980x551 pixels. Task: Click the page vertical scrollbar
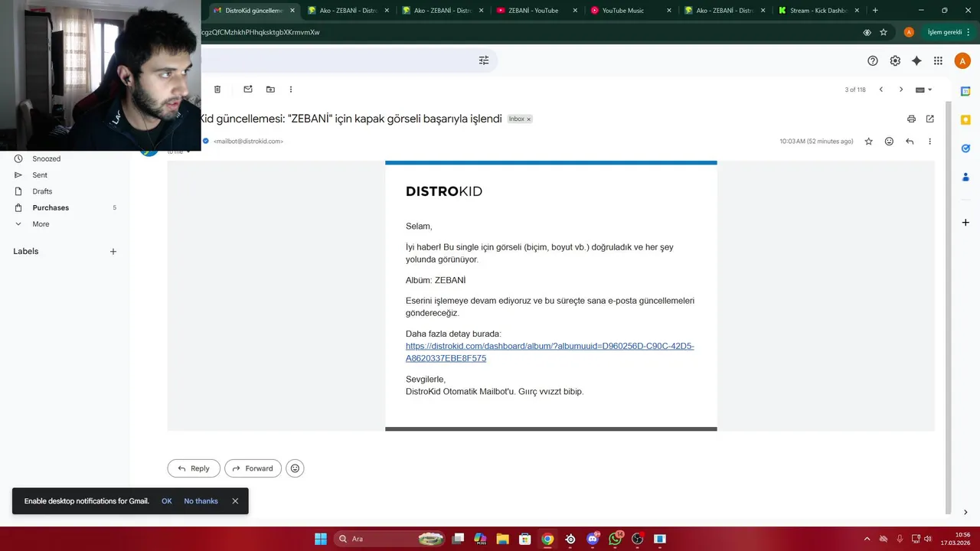[x=949, y=306]
